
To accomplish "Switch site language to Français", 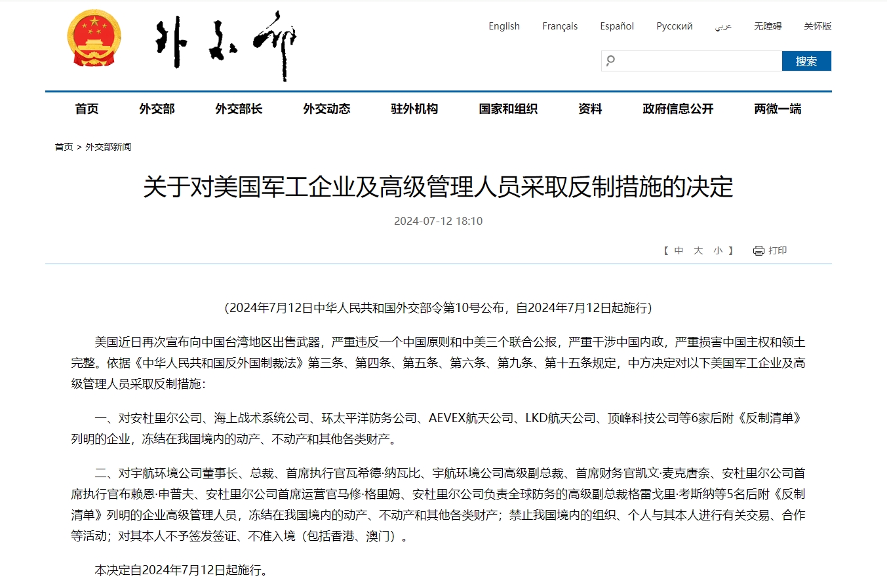I will 559,26.
